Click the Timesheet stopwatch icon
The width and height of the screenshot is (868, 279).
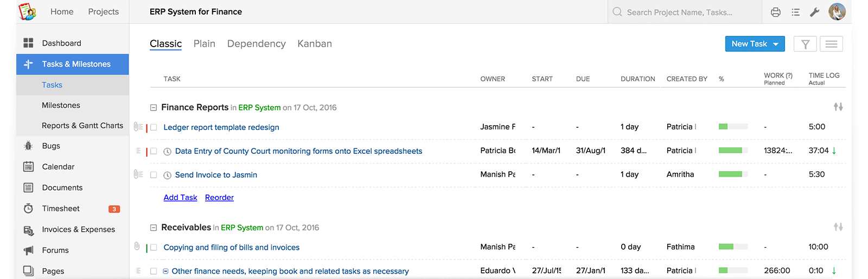(x=28, y=209)
